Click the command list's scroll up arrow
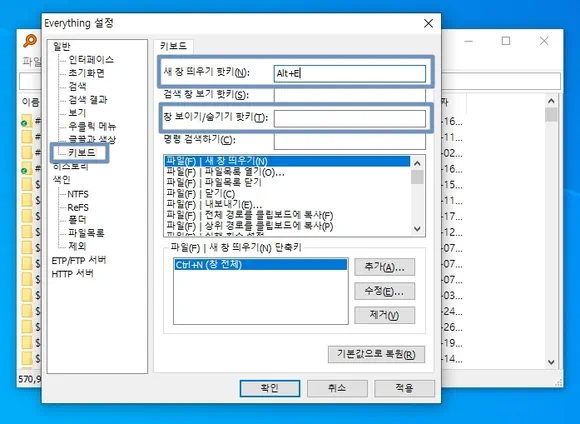Image resolution: width=580 pixels, height=424 pixels. pyautogui.click(x=418, y=163)
